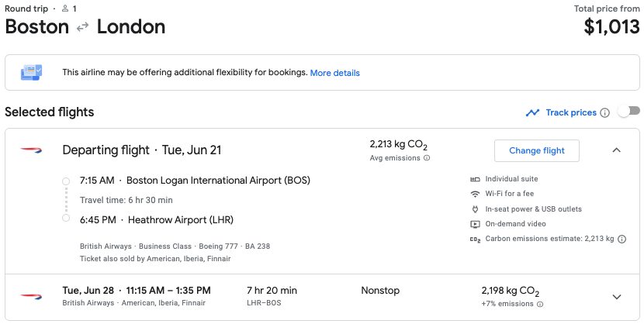Screen dimensions: 644x324
Task: Click the British Airways logo on departing flight
Action: tap(31, 150)
